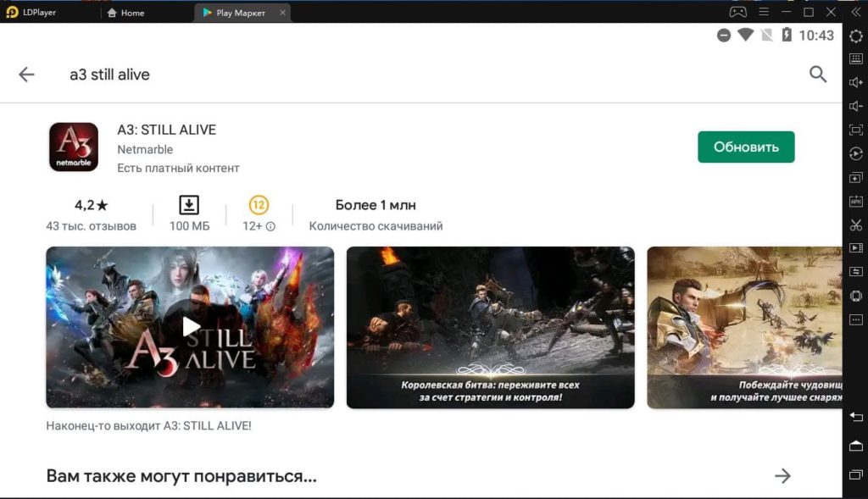Open the keyboard mapping icon
Image resolution: width=868 pixels, height=499 pixels.
tap(856, 58)
